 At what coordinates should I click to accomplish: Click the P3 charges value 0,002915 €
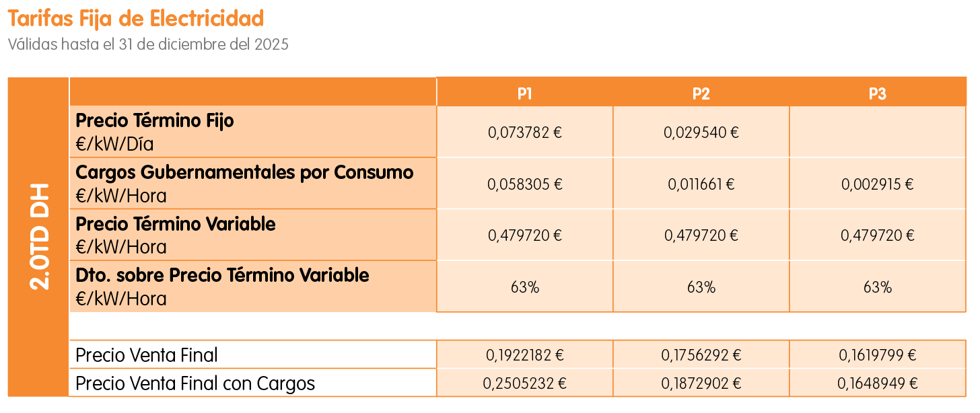click(x=877, y=184)
